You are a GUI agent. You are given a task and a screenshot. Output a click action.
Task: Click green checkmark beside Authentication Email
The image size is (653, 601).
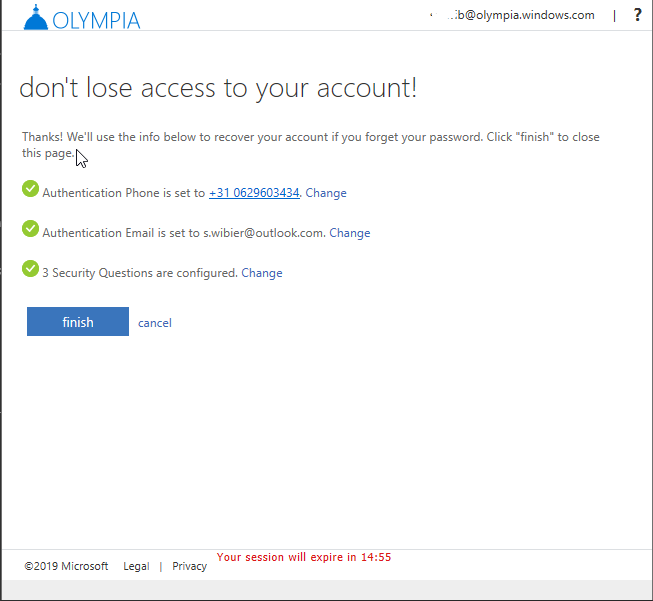[30, 228]
